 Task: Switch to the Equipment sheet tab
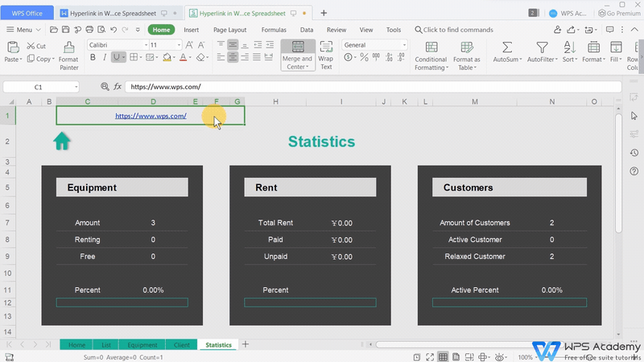(142, 345)
